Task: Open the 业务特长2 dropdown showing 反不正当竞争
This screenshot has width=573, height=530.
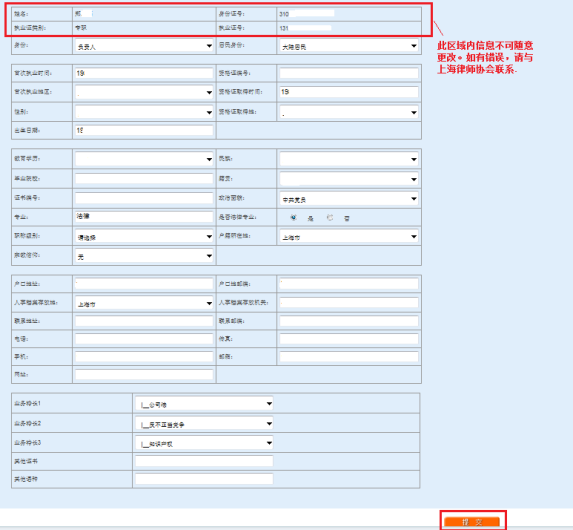Action: coord(204,424)
